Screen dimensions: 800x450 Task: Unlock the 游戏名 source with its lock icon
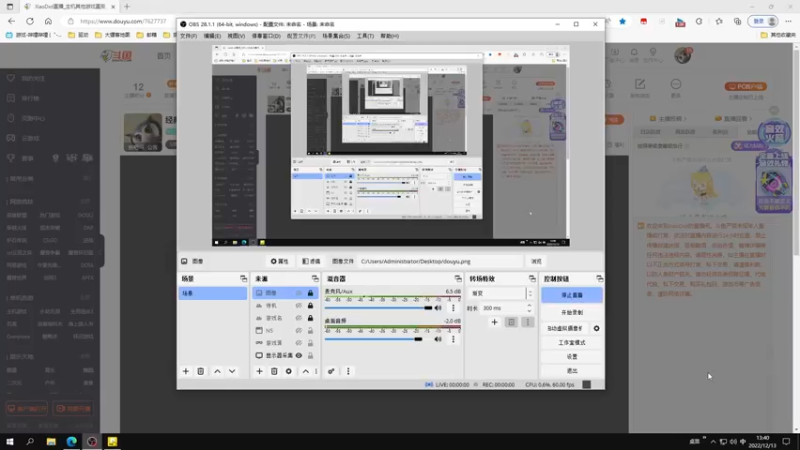coord(310,318)
